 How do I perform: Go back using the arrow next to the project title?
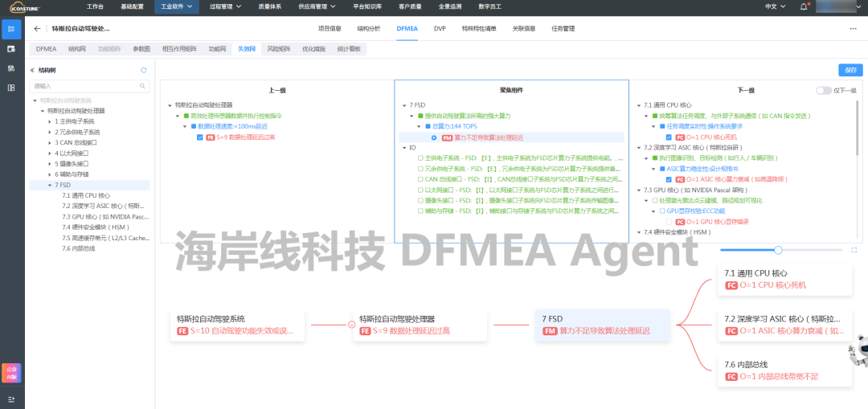tap(38, 29)
